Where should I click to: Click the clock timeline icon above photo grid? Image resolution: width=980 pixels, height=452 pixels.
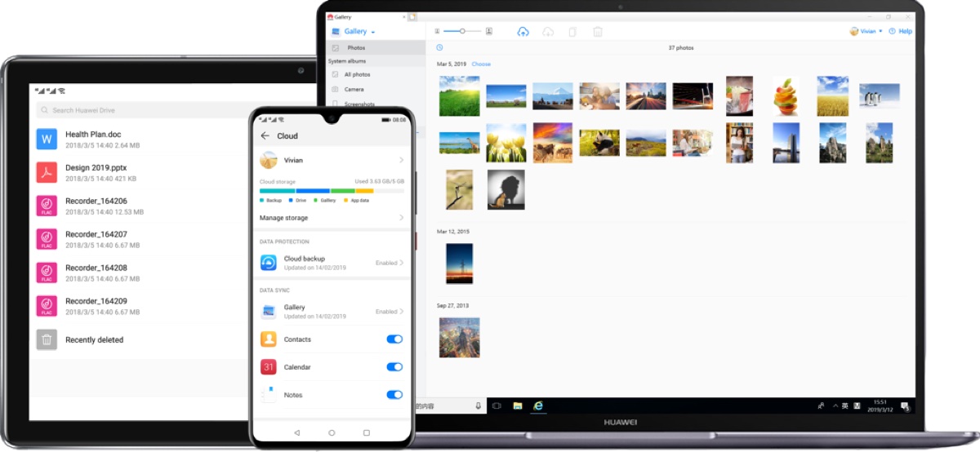coord(439,48)
